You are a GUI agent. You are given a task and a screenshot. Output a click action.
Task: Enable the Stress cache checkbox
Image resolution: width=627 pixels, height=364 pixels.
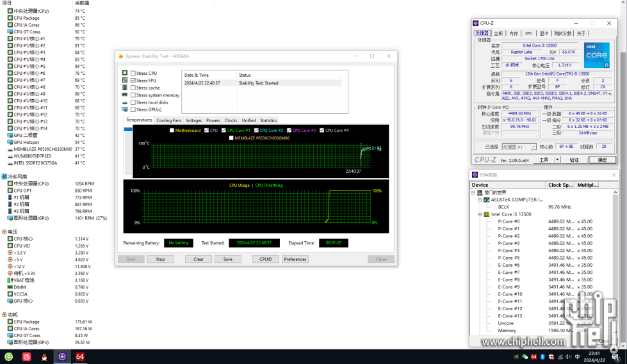coord(133,88)
